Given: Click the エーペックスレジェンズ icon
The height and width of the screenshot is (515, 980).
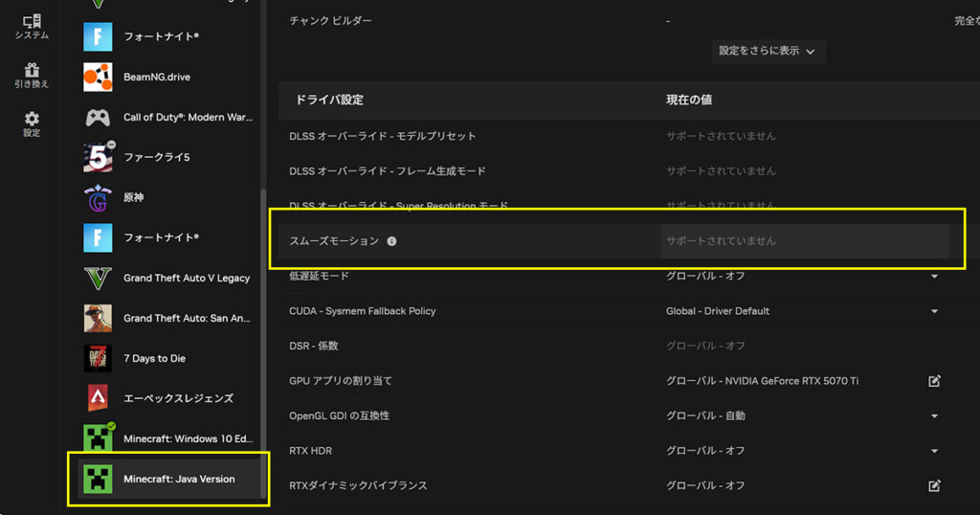Looking at the screenshot, I should [99, 398].
